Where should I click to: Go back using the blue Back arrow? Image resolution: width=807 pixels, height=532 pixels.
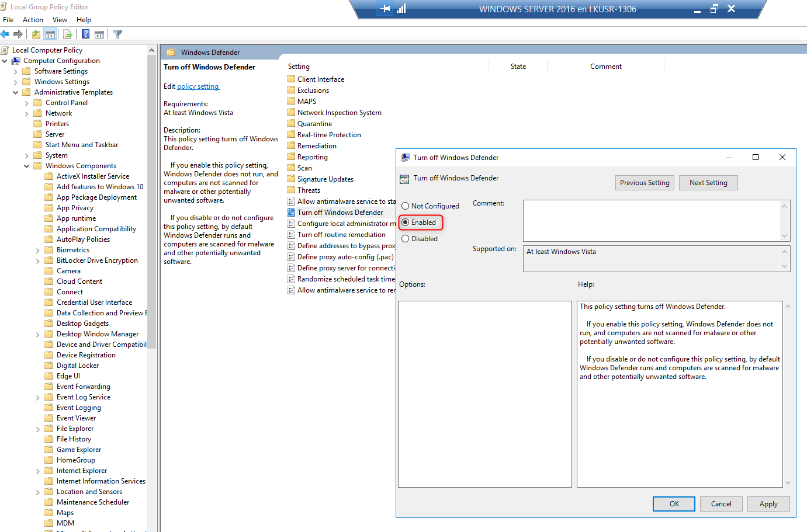(x=5, y=34)
